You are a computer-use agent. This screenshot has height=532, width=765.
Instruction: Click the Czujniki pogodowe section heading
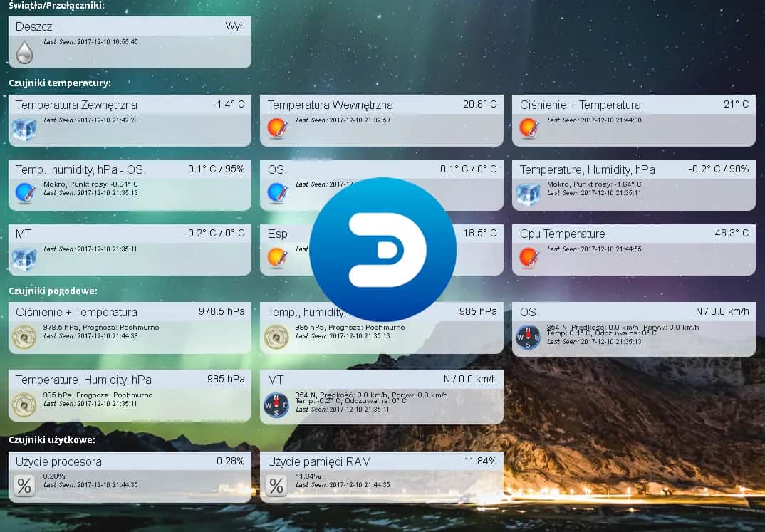coord(53,291)
